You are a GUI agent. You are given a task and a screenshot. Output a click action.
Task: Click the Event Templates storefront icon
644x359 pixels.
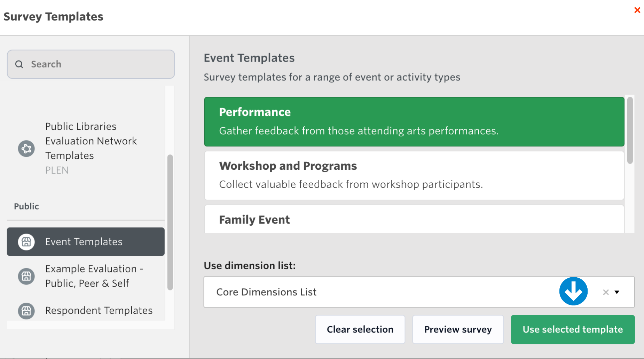click(26, 242)
